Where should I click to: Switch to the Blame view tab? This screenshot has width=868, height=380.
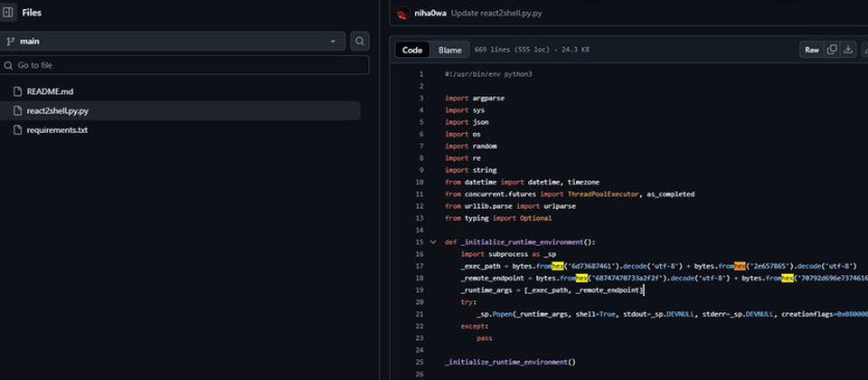point(448,51)
